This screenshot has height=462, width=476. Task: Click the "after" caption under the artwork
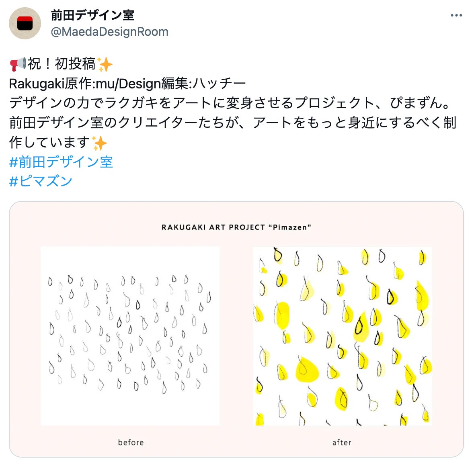pos(342,442)
